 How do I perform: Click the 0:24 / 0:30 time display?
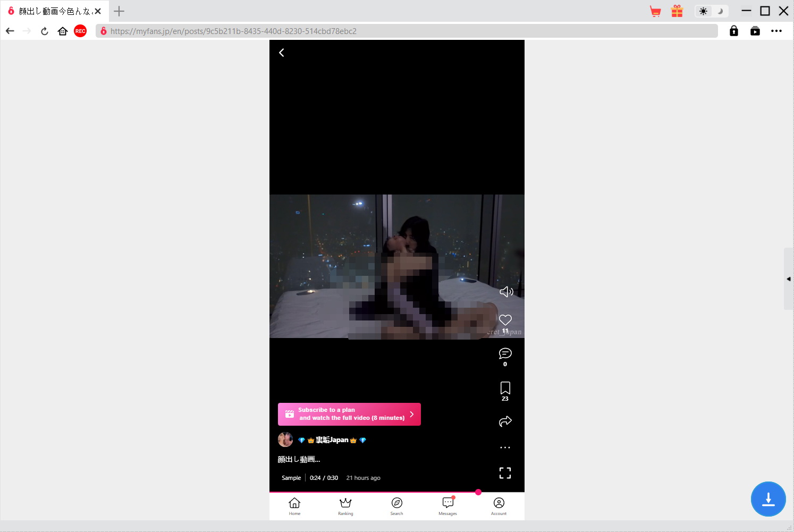(324, 478)
